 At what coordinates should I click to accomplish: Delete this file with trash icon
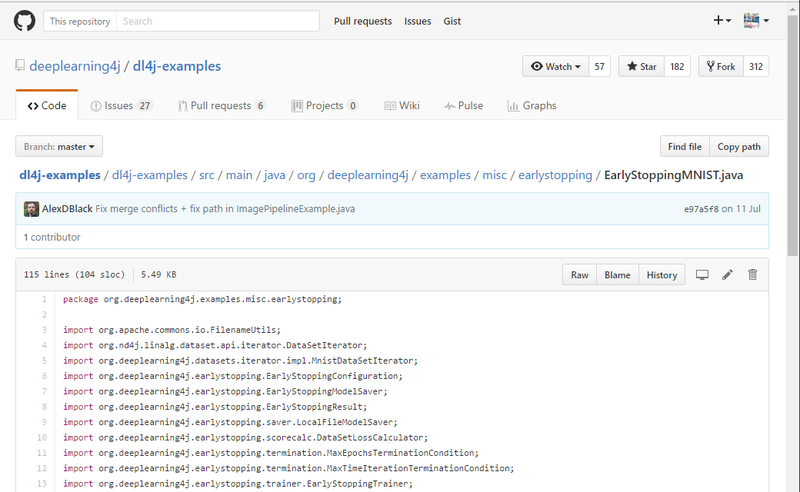tap(753, 275)
